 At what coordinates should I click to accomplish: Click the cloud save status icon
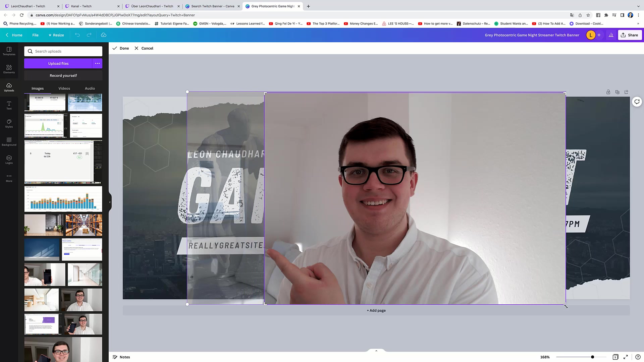pyautogui.click(x=104, y=35)
